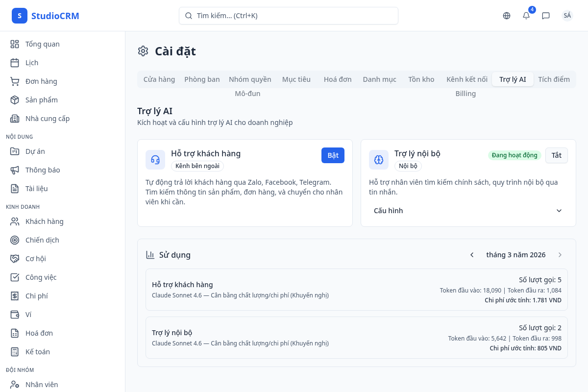This screenshot has width=588, height=392.
Task: Open the Kênh kết nối tab
Action: point(466,79)
